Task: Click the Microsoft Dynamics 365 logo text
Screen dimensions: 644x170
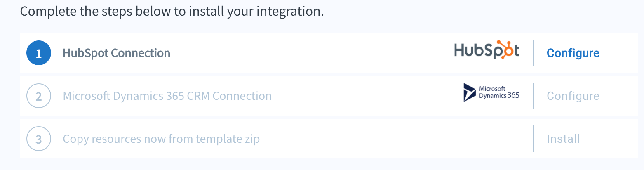Action: pyautogui.click(x=499, y=92)
